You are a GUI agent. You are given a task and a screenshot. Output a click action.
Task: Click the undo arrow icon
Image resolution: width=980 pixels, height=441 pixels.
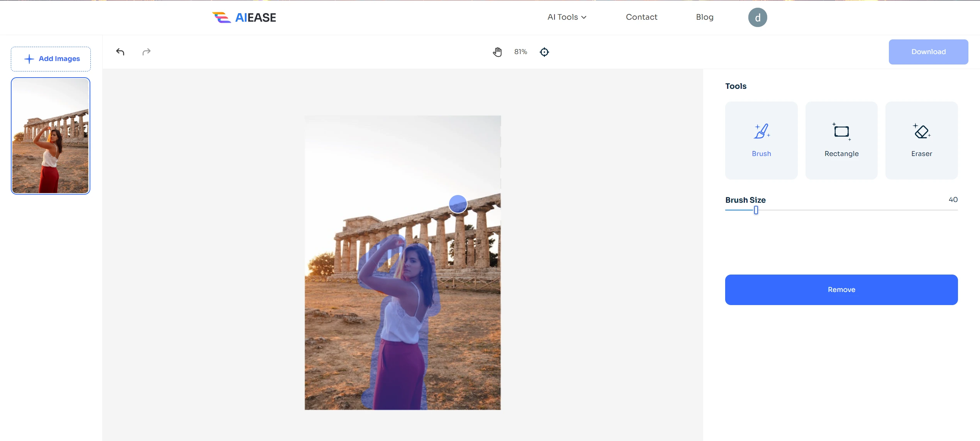[120, 51]
